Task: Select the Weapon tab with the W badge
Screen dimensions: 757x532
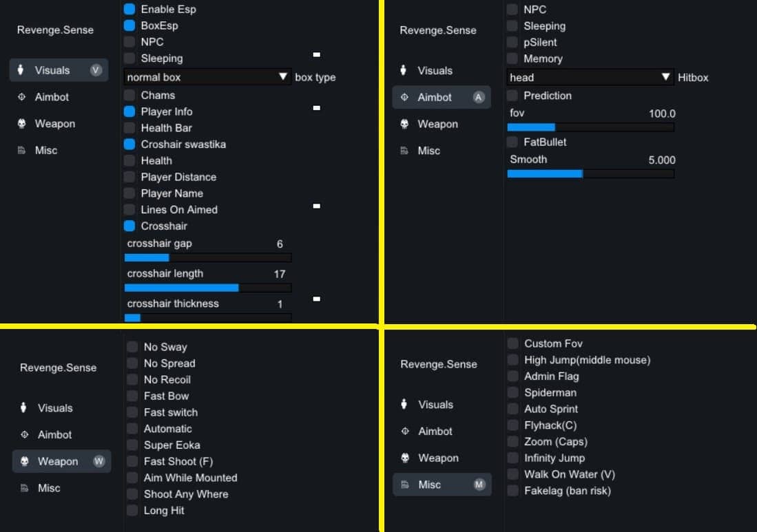Action: point(62,462)
